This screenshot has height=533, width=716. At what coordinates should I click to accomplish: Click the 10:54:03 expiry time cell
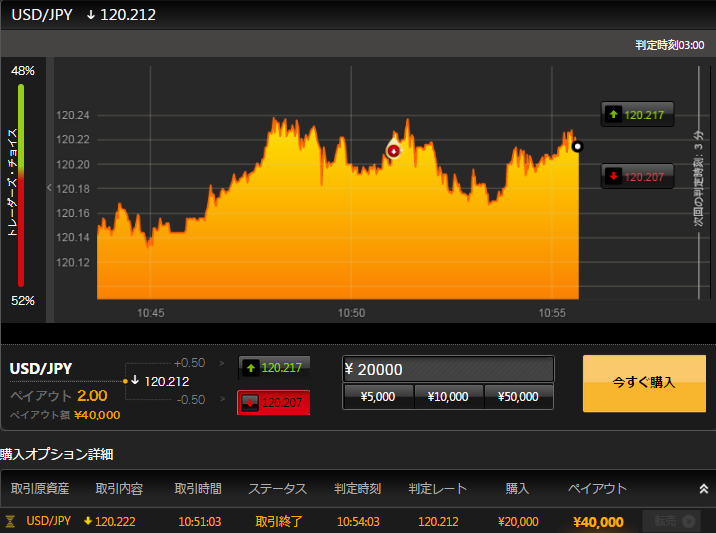358,521
